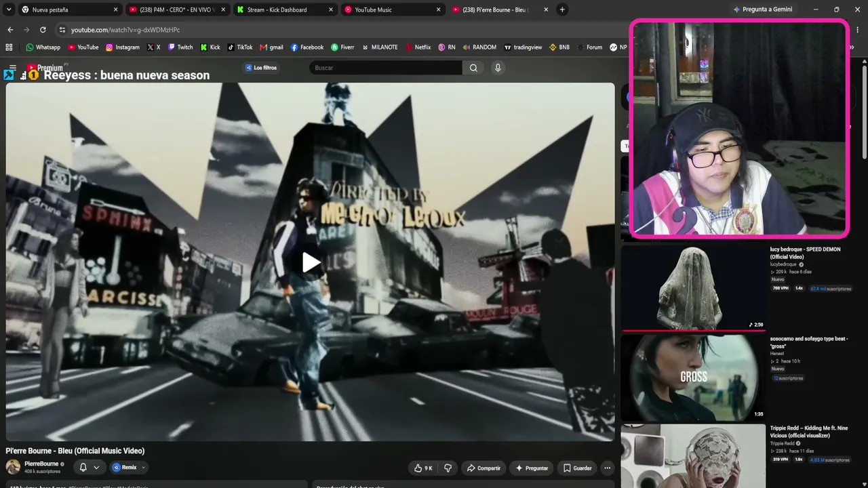This screenshot has width=868, height=488.
Task: Click the Trippie Redd channel name
Action: tap(783, 443)
